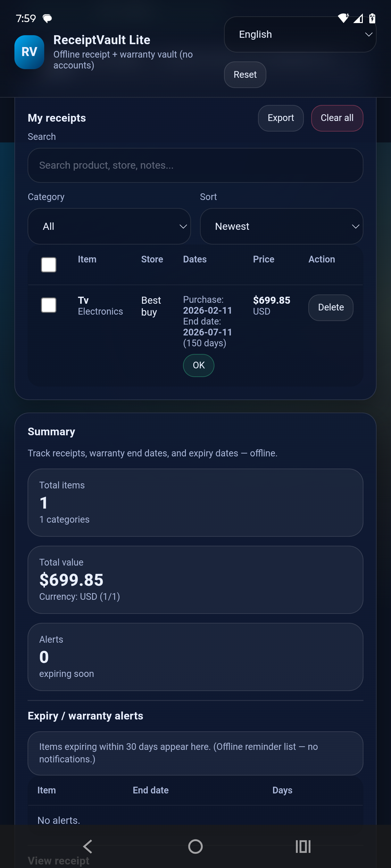Tap the chat notification icon in status bar
This screenshot has height=868, width=391.
click(47, 18)
